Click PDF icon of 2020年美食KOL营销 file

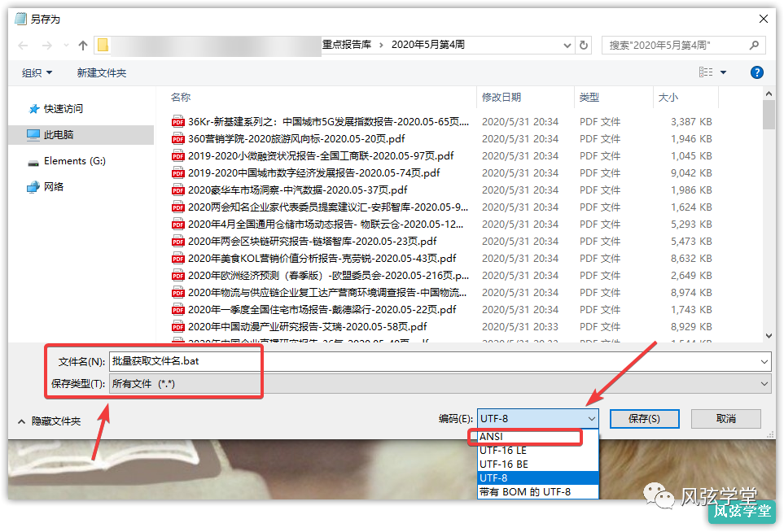[x=178, y=258]
